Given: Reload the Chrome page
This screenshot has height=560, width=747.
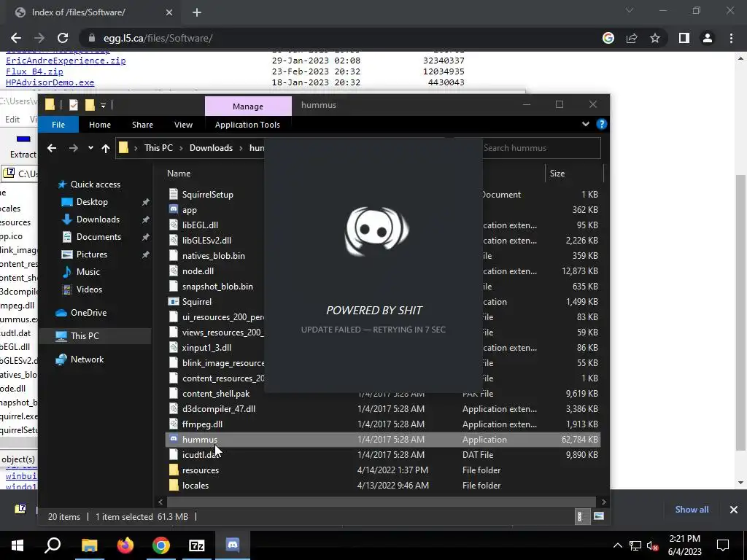Looking at the screenshot, I should point(63,38).
